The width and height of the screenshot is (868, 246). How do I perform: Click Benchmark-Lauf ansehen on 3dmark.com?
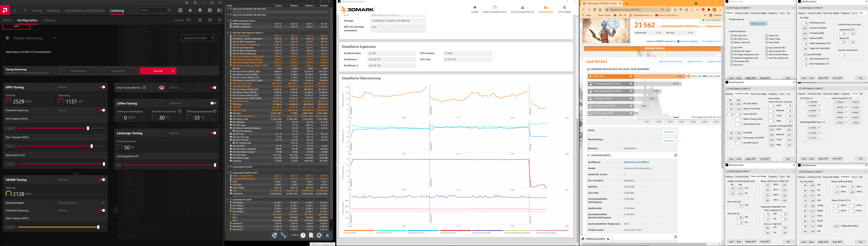point(671,62)
